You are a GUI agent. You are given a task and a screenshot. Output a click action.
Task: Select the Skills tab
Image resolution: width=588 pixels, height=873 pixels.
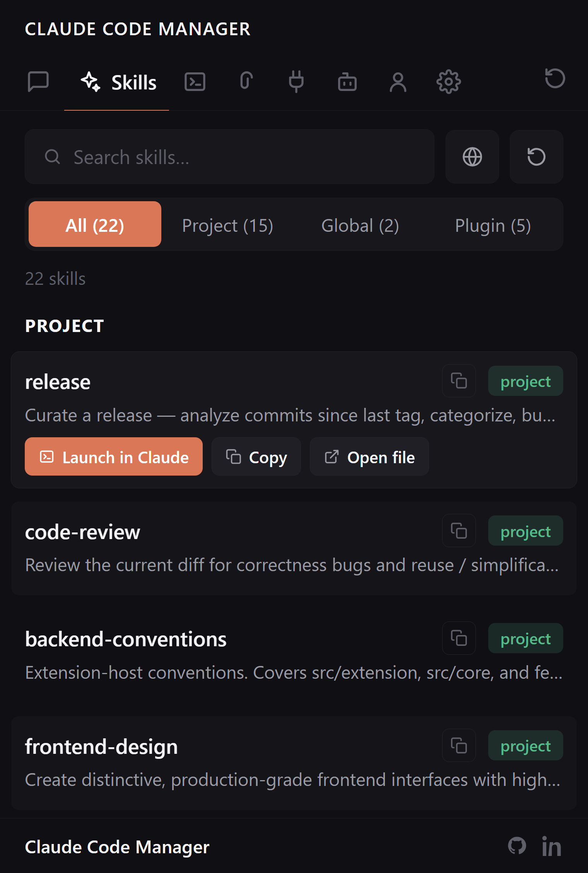point(117,82)
